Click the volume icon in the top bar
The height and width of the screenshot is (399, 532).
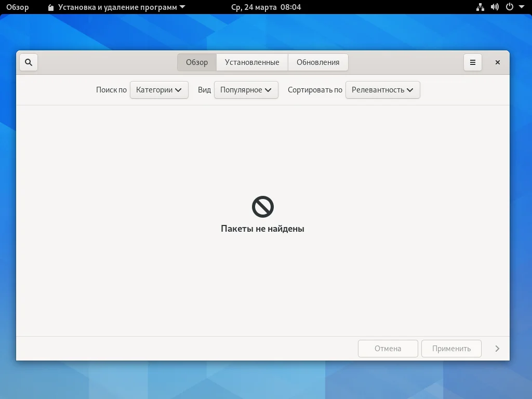[x=494, y=7]
